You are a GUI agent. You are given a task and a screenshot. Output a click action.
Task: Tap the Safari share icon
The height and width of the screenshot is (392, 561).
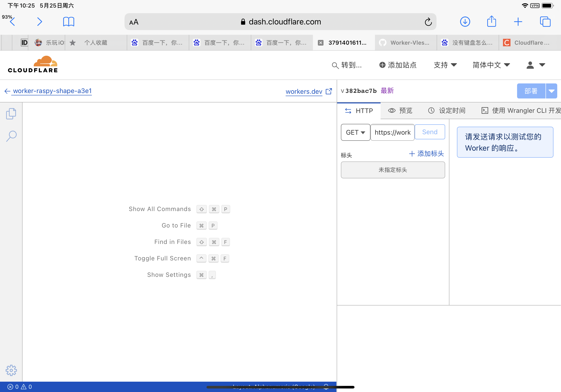[491, 22]
